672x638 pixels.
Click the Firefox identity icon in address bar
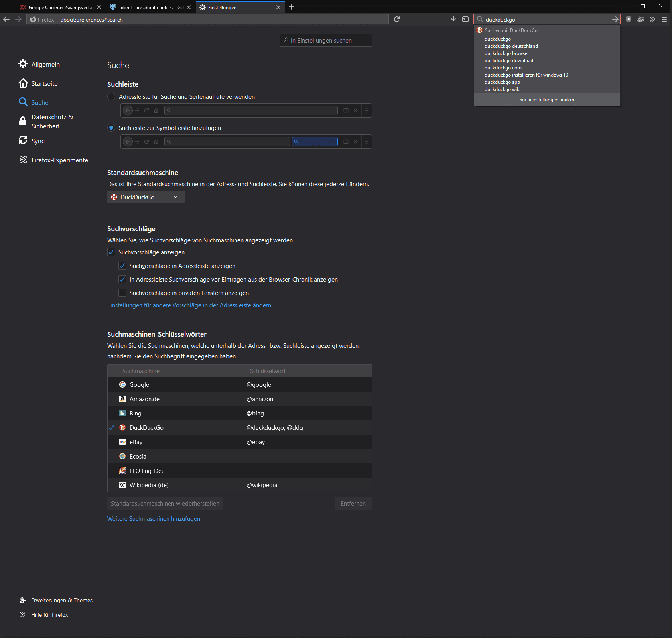tap(33, 19)
